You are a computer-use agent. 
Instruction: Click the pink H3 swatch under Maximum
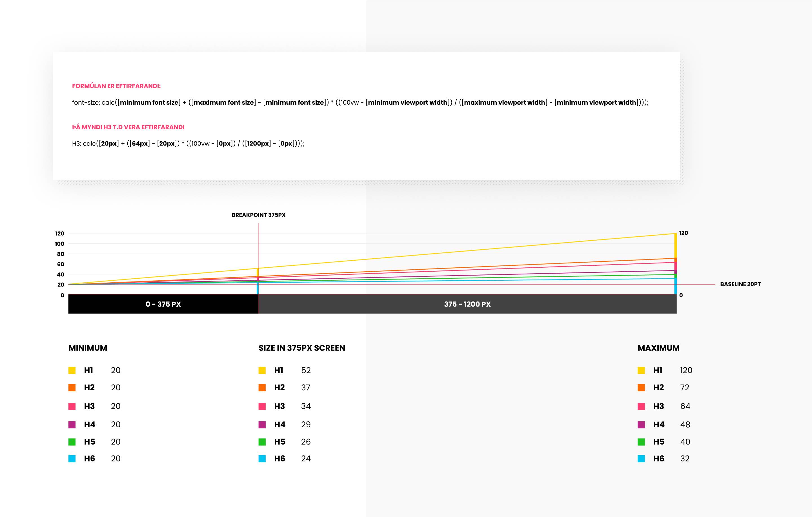point(641,406)
